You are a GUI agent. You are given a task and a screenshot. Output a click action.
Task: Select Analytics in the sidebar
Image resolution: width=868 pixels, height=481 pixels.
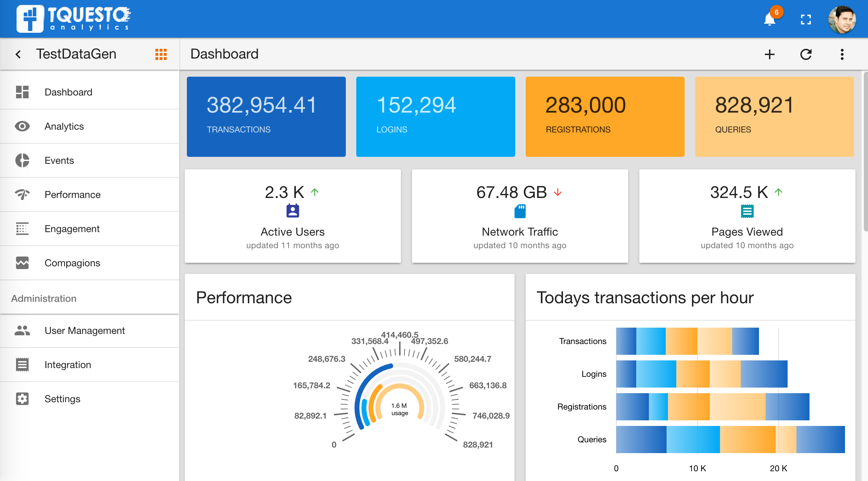tap(64, 126)
